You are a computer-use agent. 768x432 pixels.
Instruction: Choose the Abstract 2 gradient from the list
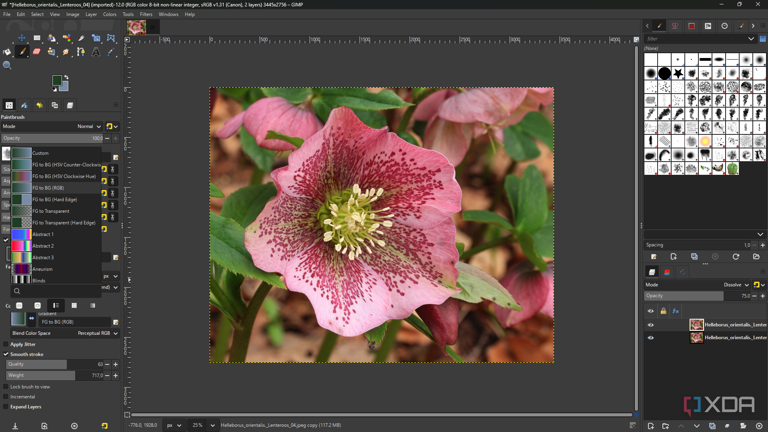click(43, 246)
